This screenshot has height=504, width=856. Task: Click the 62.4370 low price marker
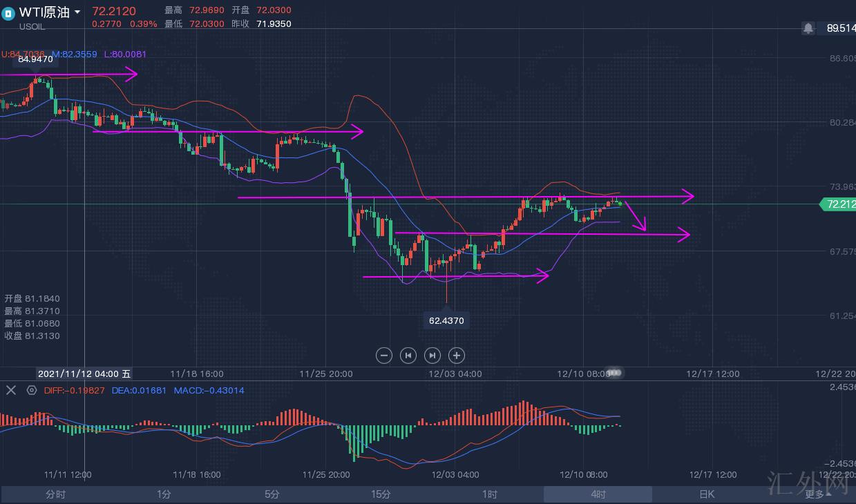point(446,320)
